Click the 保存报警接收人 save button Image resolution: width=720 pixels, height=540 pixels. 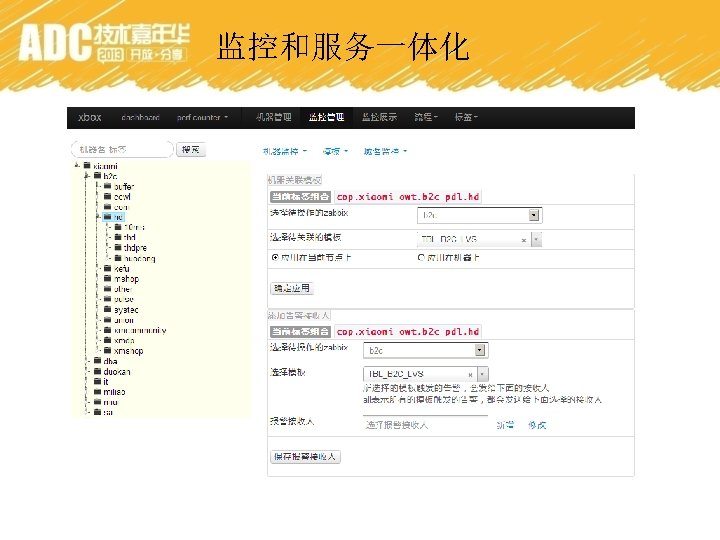pos(305,456)
